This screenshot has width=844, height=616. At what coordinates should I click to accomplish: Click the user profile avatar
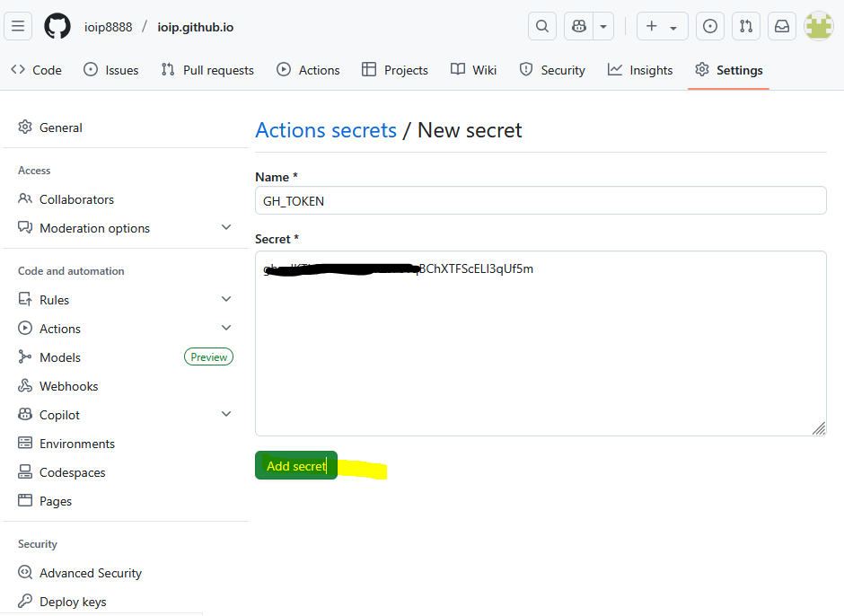[x=818, y=26]
